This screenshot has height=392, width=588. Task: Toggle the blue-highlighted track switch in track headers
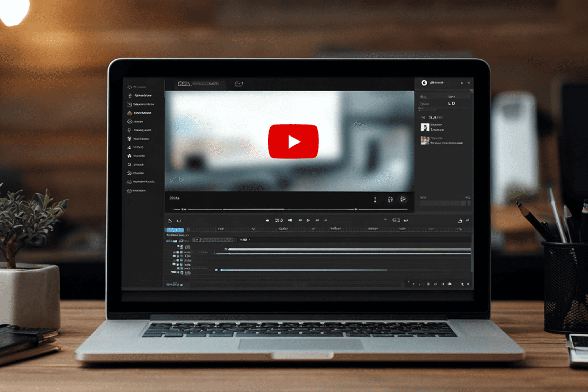[x=180, y=268]
